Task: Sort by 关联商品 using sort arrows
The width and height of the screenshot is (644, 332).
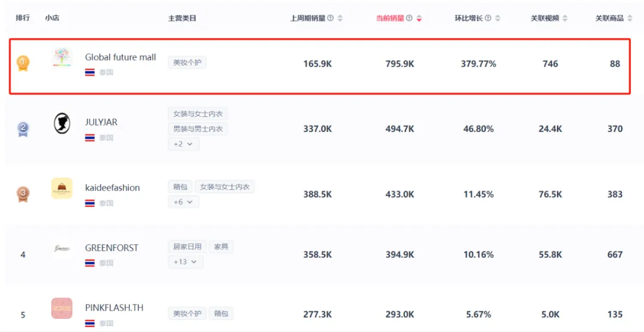Action: point(630,18)
